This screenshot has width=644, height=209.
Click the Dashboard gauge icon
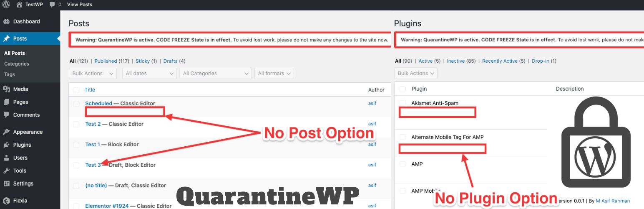[x=6, y=21]
